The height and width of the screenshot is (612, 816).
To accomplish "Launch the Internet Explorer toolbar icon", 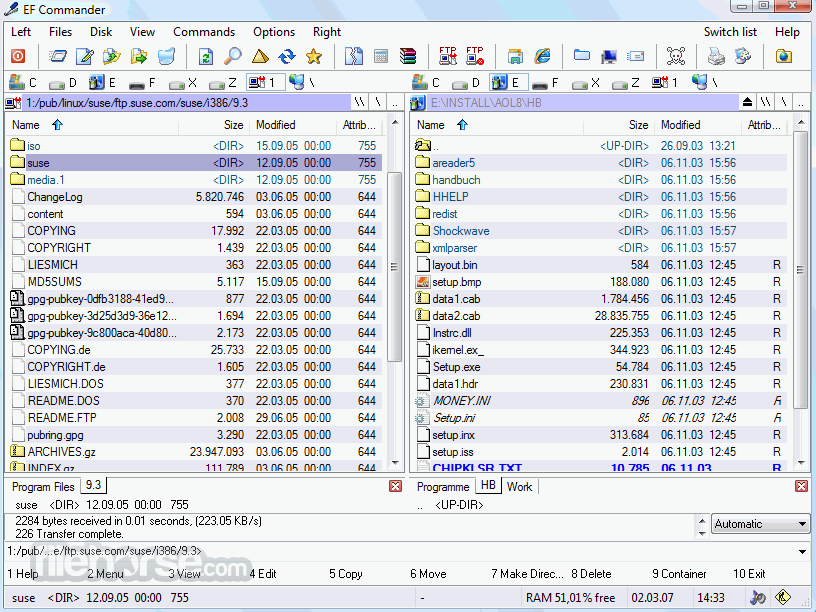I will (542, 56).
